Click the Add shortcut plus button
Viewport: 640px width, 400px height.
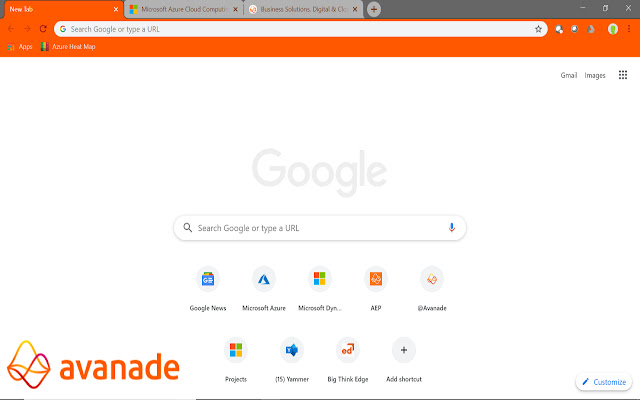click(x=404, y=350)
